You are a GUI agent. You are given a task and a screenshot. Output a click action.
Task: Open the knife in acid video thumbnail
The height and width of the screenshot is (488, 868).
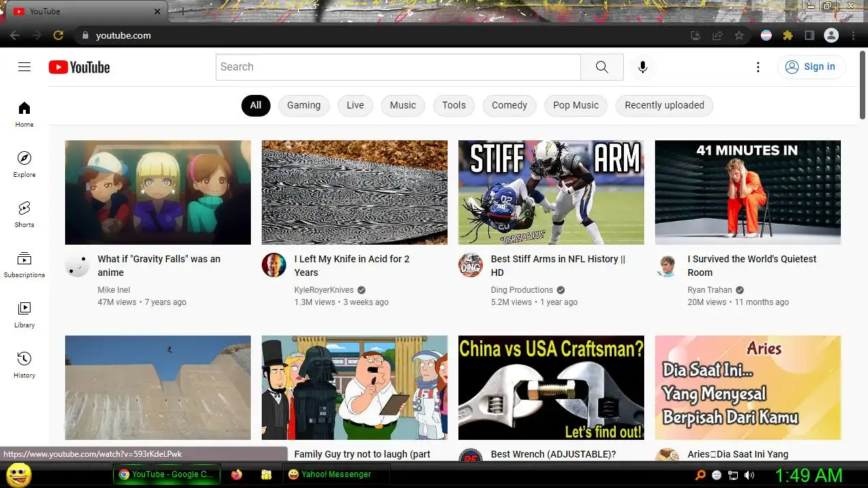(x=355, y=192)
